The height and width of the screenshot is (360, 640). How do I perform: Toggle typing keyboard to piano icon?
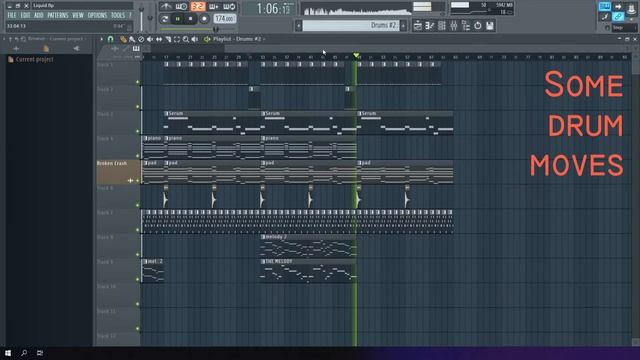[x=604, y=6]
